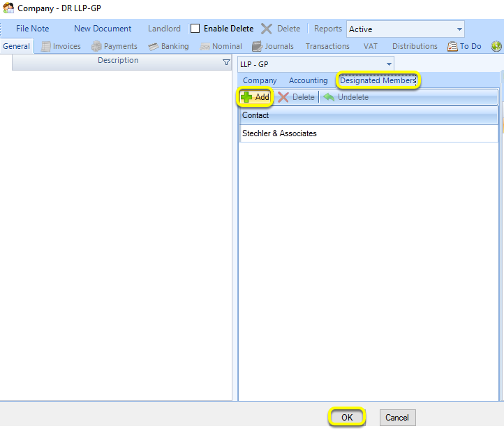Open the Banking tab icon
The width and height of the screenshot is (504, 431).
click(154, 47)
